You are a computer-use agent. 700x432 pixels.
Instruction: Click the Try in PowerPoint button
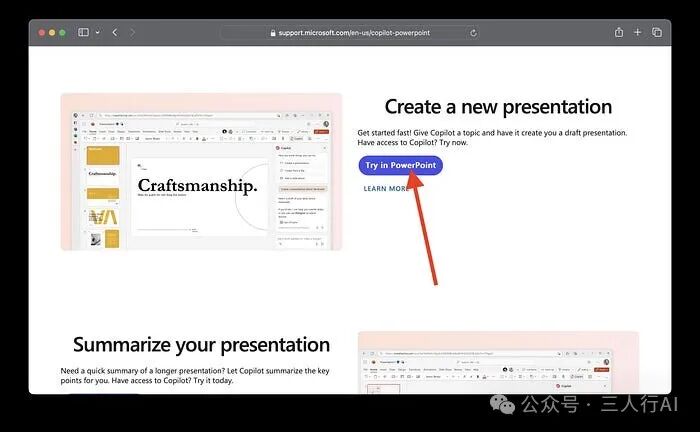click(400, 165)
